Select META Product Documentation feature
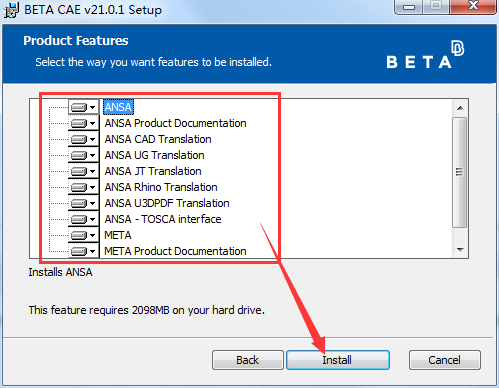This screenshot has width=499, height=388. click(175, 251)
